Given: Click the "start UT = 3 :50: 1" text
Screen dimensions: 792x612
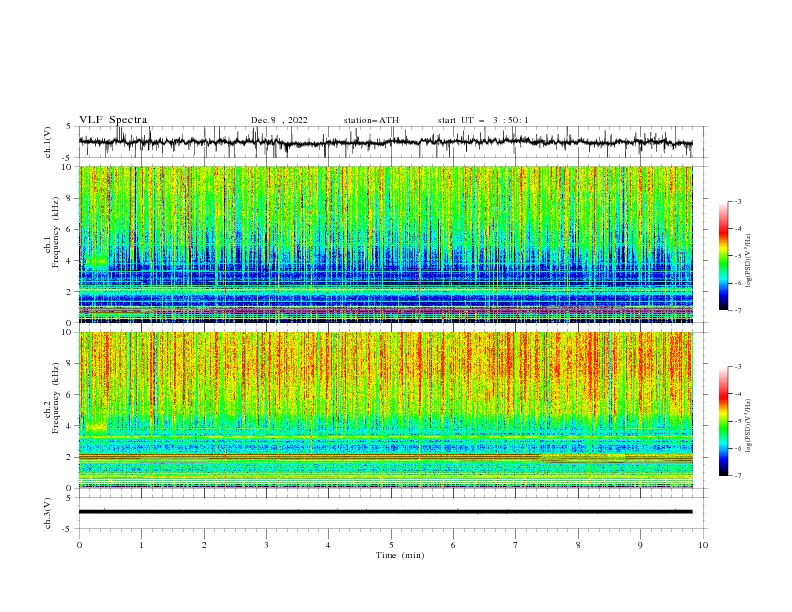Looking at the screenshot, I should (482, 120).
